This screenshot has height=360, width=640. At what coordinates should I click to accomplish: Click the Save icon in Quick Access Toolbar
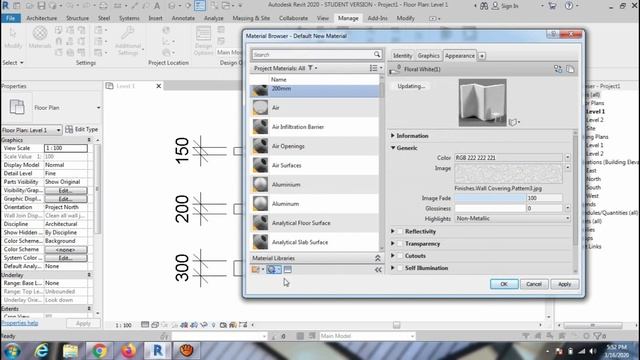pos(41,6)
